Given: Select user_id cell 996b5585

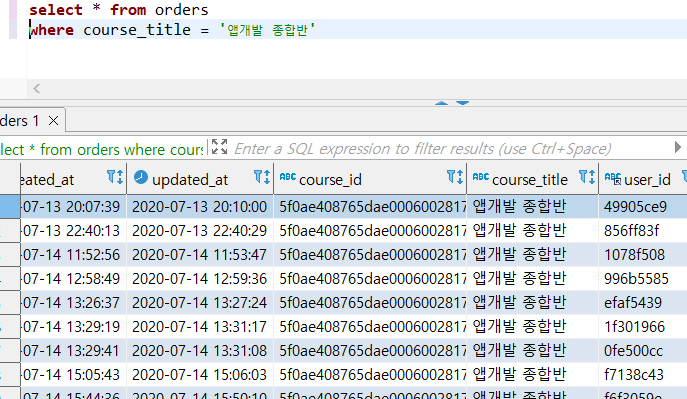Looking at the screenshot, I should (643, 279).
